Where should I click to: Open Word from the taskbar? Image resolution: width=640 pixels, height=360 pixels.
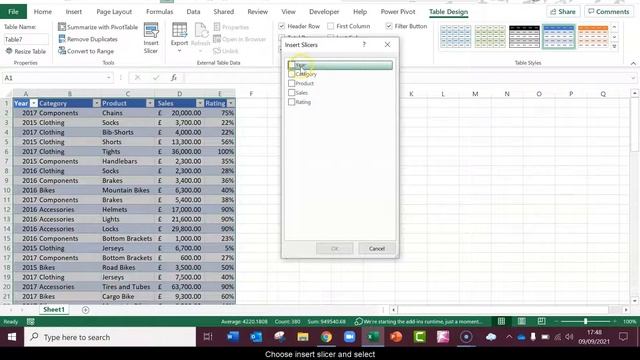233,337
